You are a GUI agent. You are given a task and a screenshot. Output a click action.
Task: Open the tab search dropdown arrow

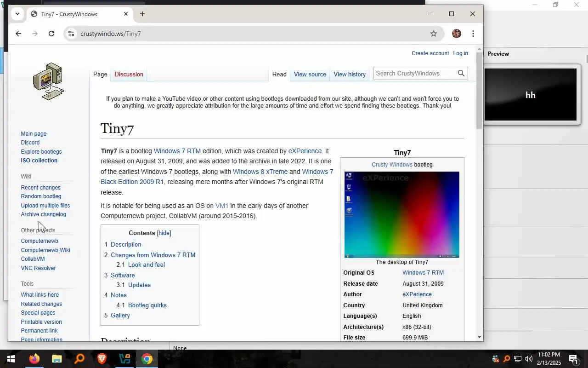pyautogui.click(x=17, y=14)
